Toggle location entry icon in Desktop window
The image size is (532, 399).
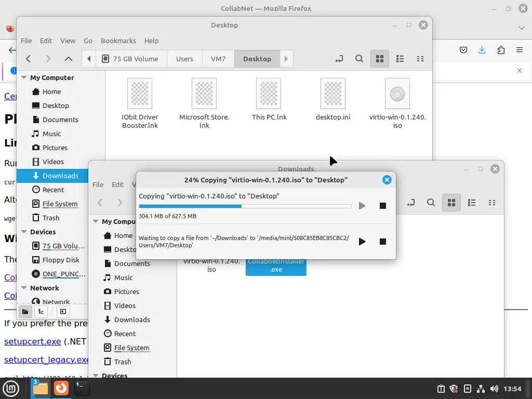tap(339, 59)
